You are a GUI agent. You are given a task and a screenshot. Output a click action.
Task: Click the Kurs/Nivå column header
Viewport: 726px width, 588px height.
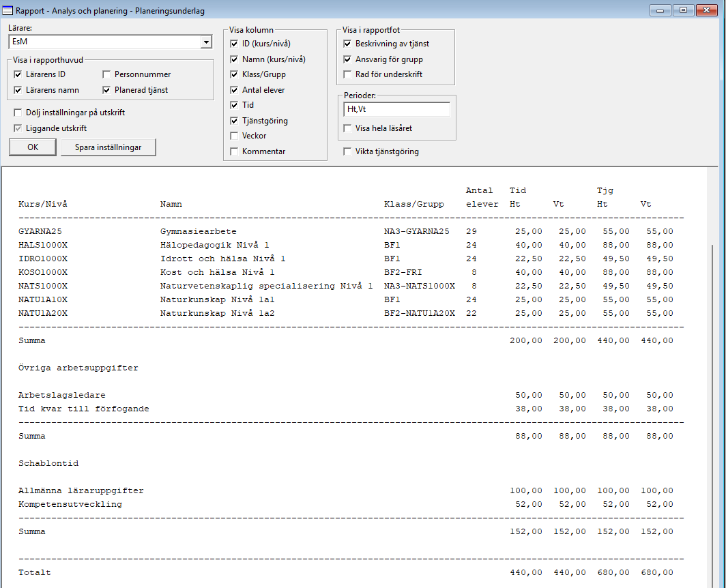(43, 204)
